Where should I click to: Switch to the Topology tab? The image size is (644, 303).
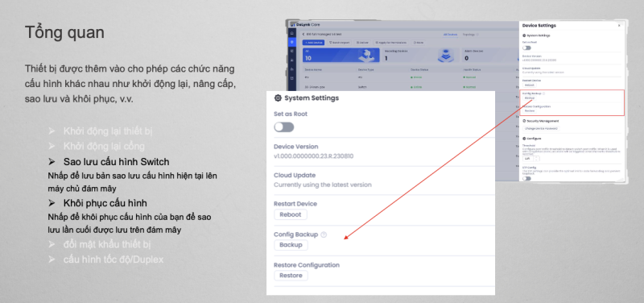tap(469, 35)
